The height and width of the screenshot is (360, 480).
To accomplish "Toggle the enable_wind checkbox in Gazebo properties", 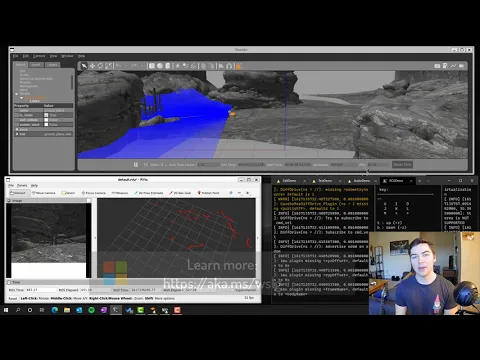I will pyautogui.click(x=46, y=125).
